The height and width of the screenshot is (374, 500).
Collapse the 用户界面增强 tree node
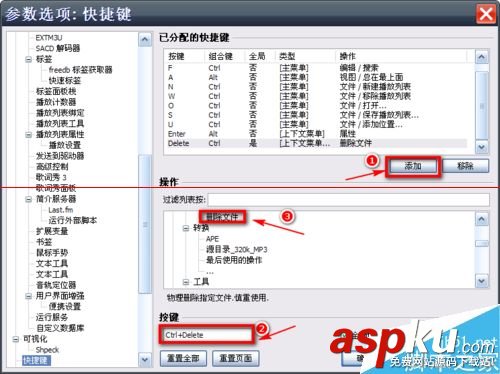point(29,296)
